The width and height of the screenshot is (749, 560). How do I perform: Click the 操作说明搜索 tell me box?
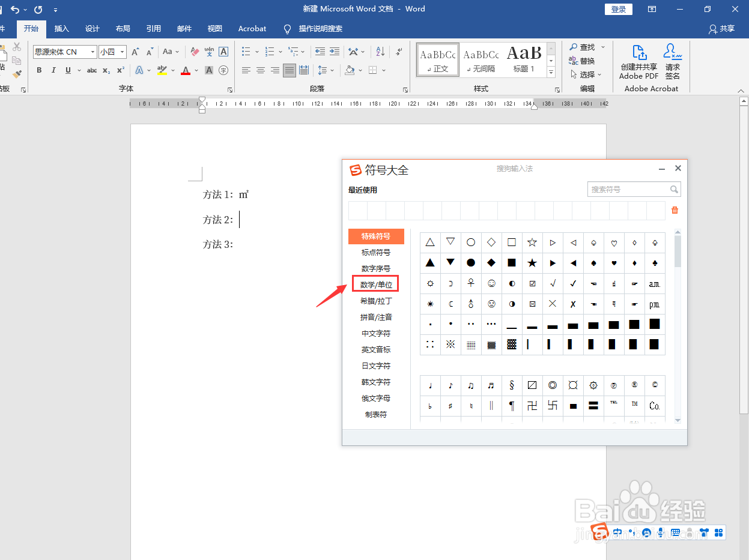[x=313, y=29]
